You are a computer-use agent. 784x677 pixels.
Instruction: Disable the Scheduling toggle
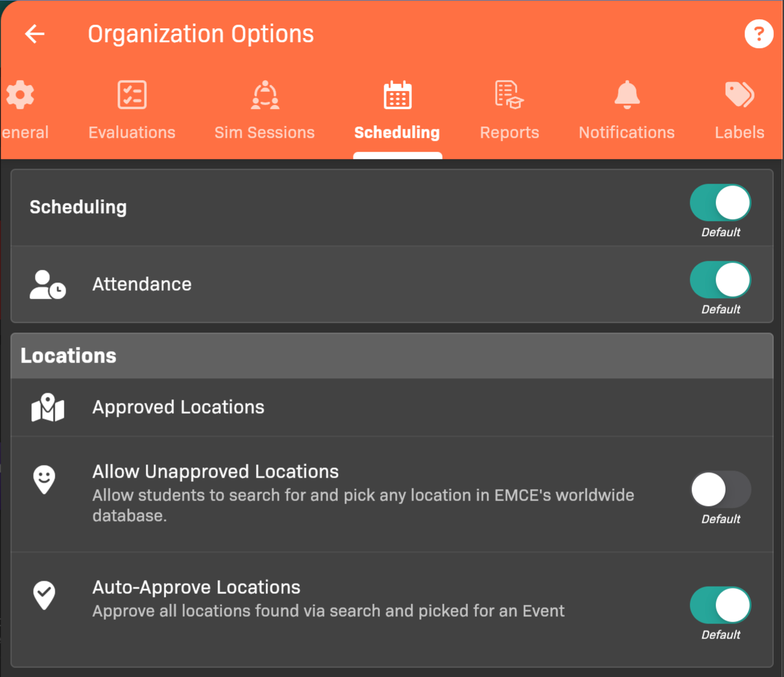(720, 203)
